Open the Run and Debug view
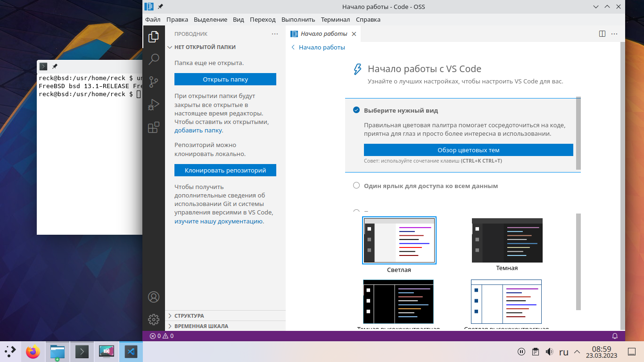Image resolution: width=644 pixels, height=362 pixels. [154, 105]
